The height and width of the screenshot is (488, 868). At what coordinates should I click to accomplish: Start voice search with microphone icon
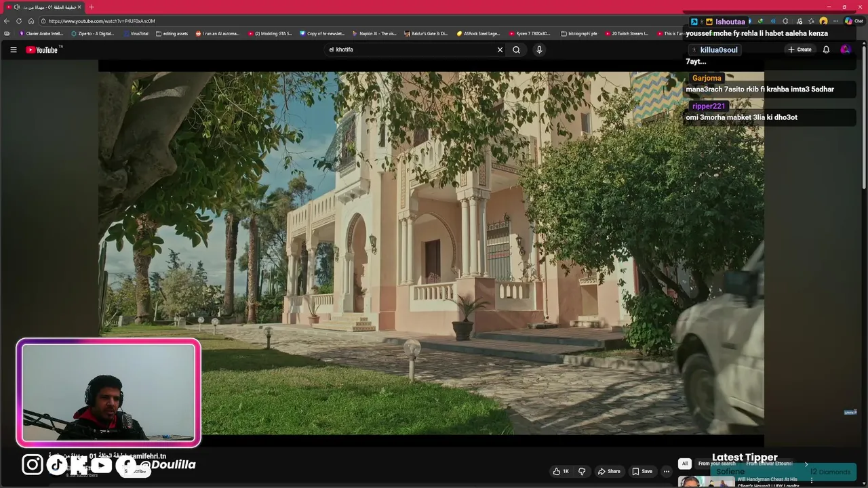point(539,49)
